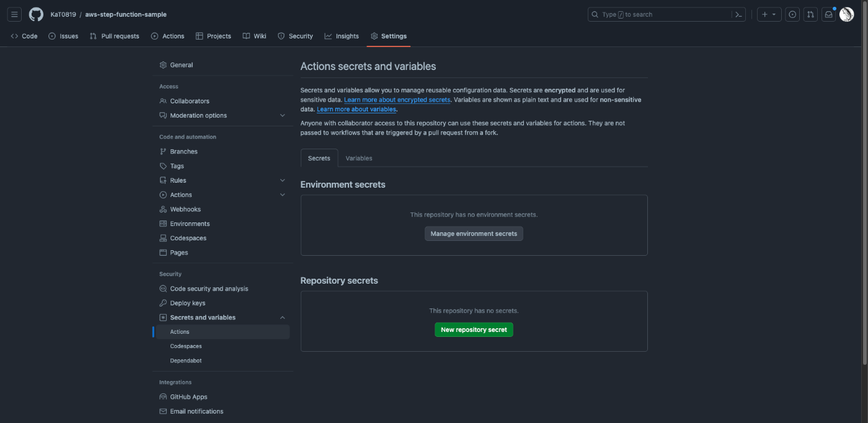
Task: Open aws-step-function-sample repository link
Action: [126, 14]
